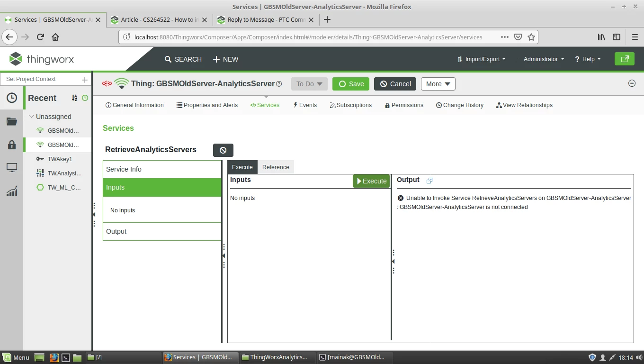
Task: Open the Browse folder icon in sidebar
Action: pyautogui.click(x=12, y=122)
